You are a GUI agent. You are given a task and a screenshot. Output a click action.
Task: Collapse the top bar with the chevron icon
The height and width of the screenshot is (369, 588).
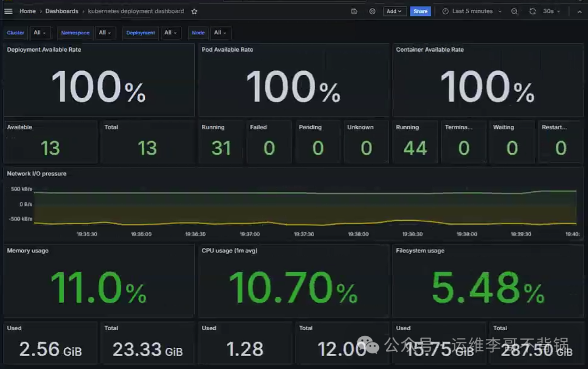pyautogui.click(x=579, y=11)
